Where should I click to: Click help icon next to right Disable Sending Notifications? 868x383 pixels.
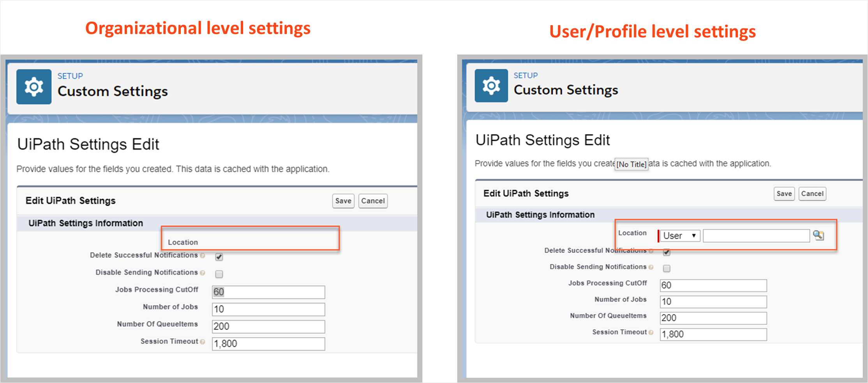tap(651, 267)
